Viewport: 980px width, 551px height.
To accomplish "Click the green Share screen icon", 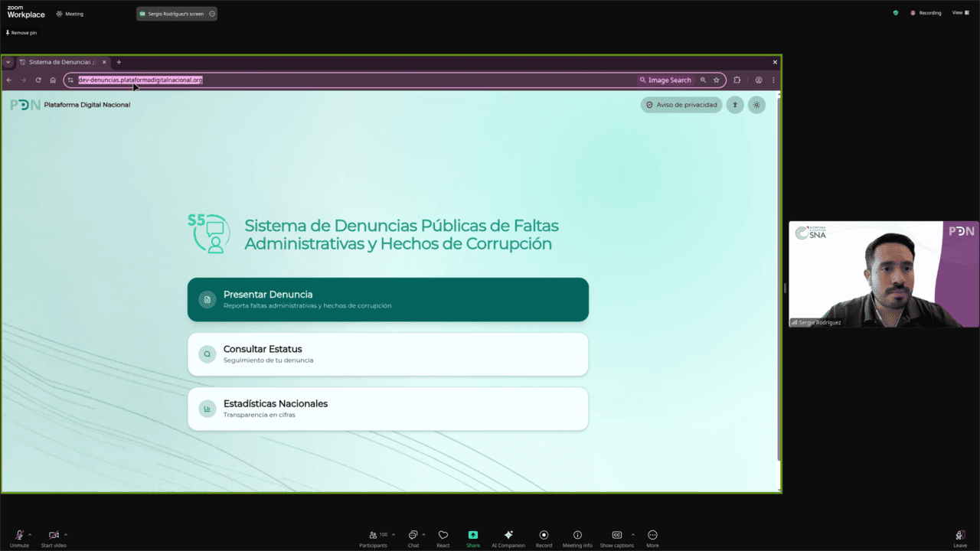I will (473, 536).
